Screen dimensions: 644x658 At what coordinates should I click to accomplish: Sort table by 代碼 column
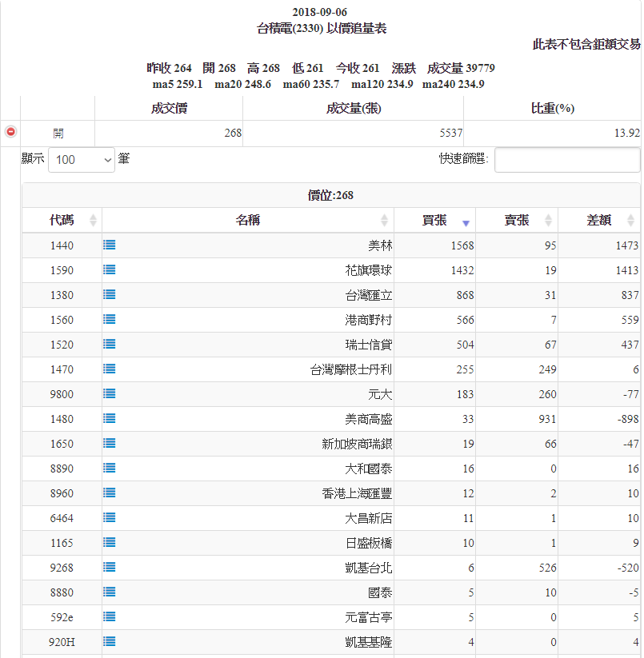click(x=62, y=221)
